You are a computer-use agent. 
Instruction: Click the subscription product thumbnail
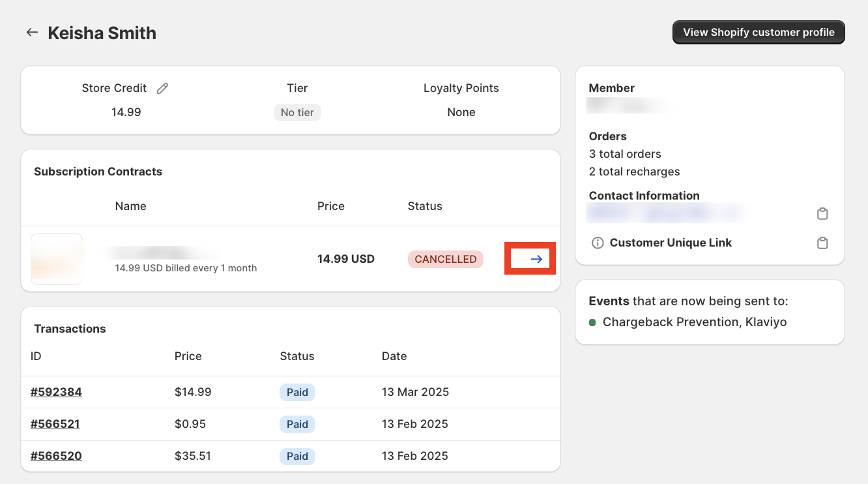click(x=57, y=259)
